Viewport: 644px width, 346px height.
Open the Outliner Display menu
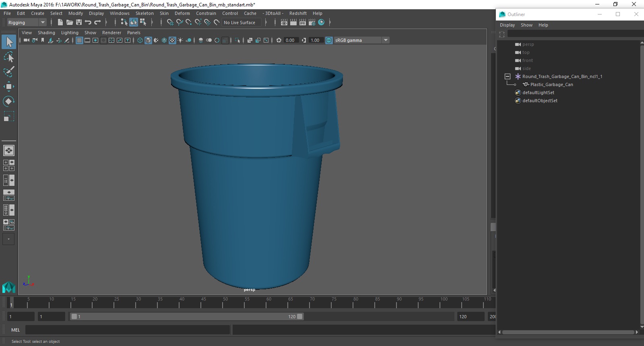point(507,25)
